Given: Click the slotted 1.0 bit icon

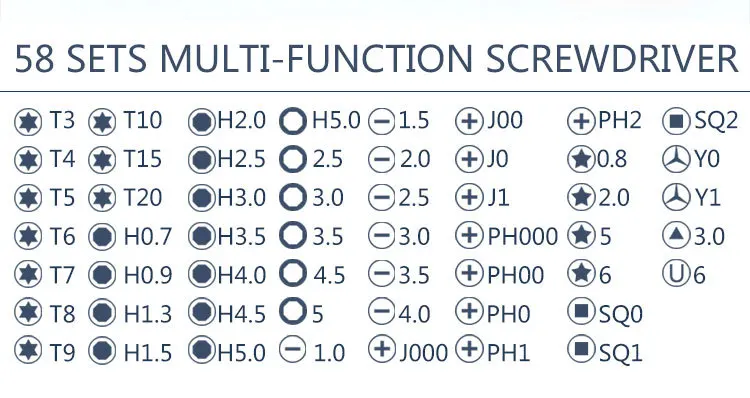Looking at the screenshot, I should tap(293, 350).
